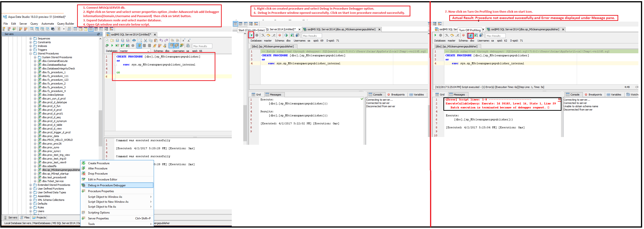This screenshot has width=644, height=229.
Task: Click New file icon in left query editor toolbar
Action: [107, 40]
